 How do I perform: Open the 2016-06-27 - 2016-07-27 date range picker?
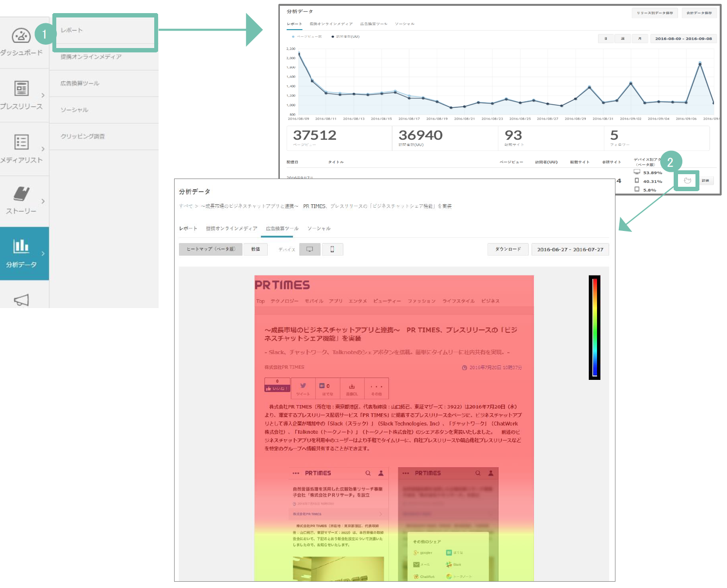pyautogui.click(x=570, y=249)
